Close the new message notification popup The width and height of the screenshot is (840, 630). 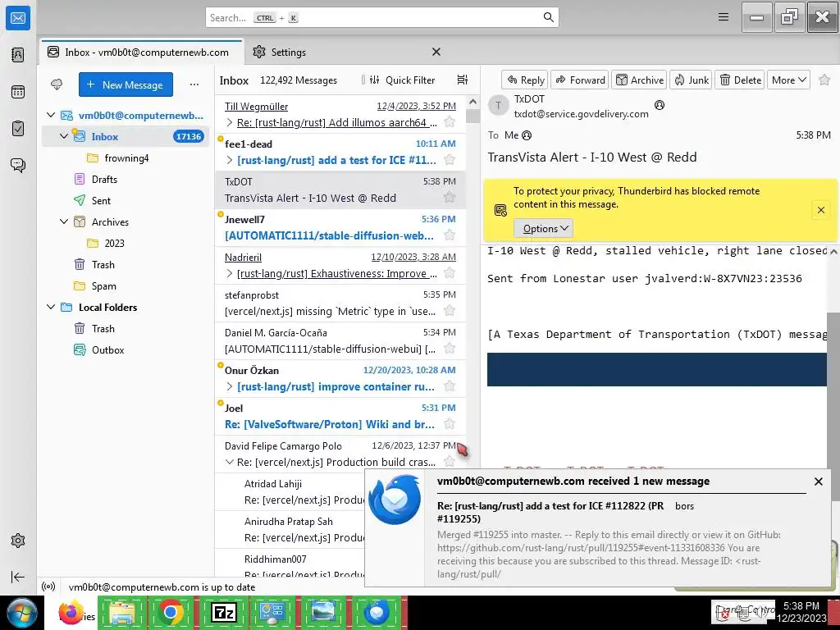[x=819, y=482]
